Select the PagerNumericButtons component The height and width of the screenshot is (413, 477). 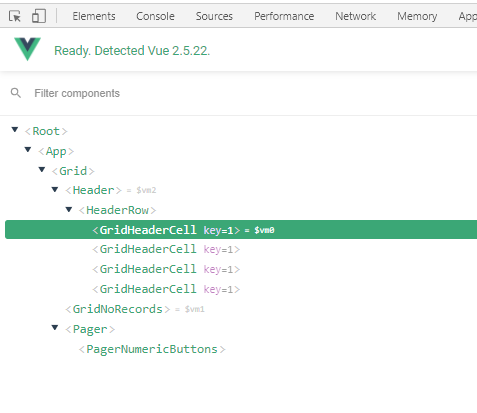tap(152, 349)
